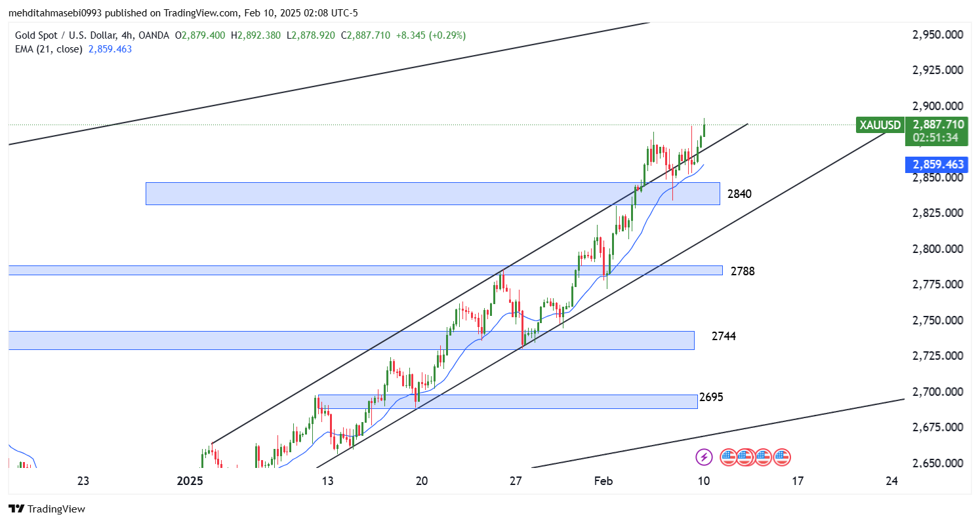The height and width of the screenshot is (523, 980).
Task: Select the blue rectangle zone at 2840
Action: coord(432,193)
